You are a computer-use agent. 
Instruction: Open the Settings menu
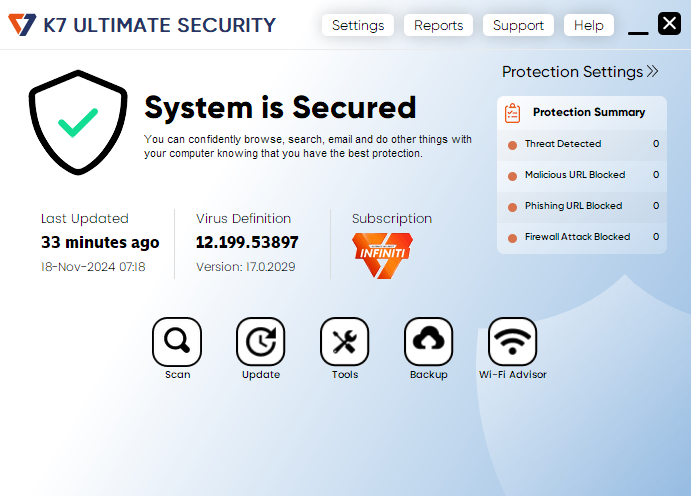point(358,26)
